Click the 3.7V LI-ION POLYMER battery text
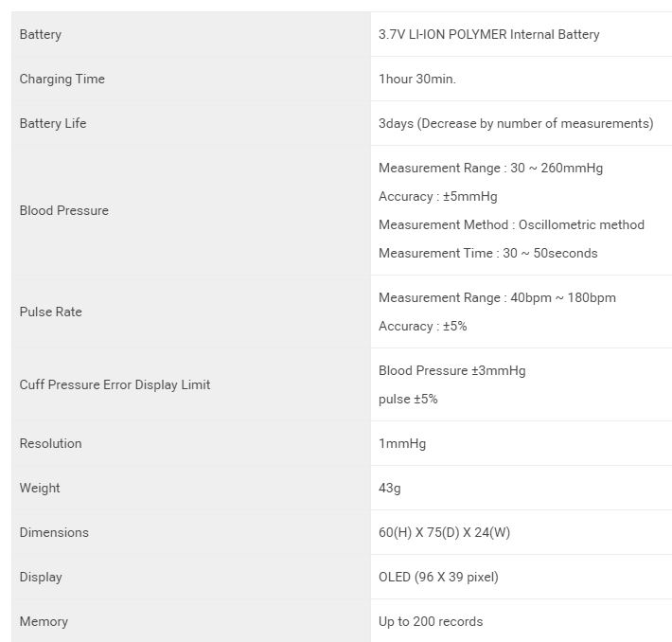Screen dimensions: 672x642 (488, 34)
